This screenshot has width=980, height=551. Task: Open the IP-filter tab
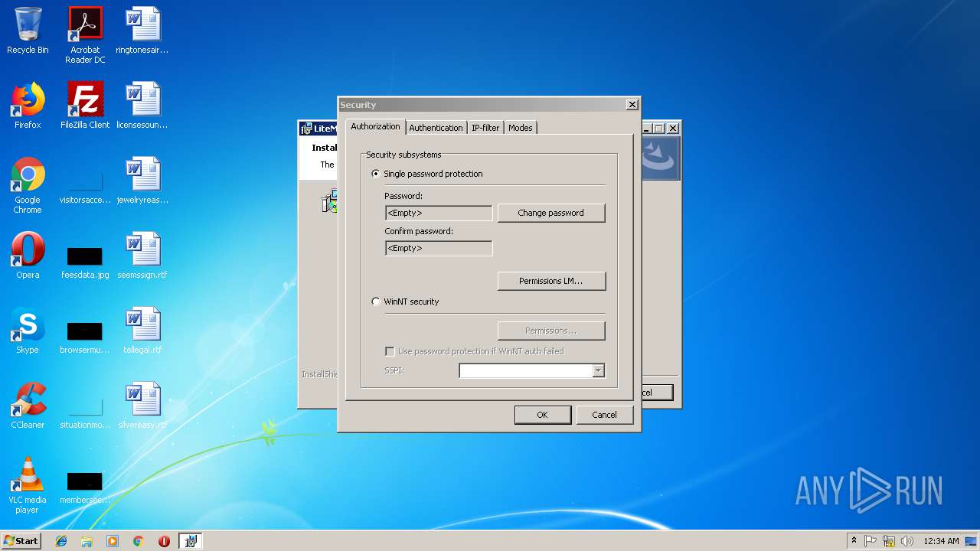pos(485,128)
